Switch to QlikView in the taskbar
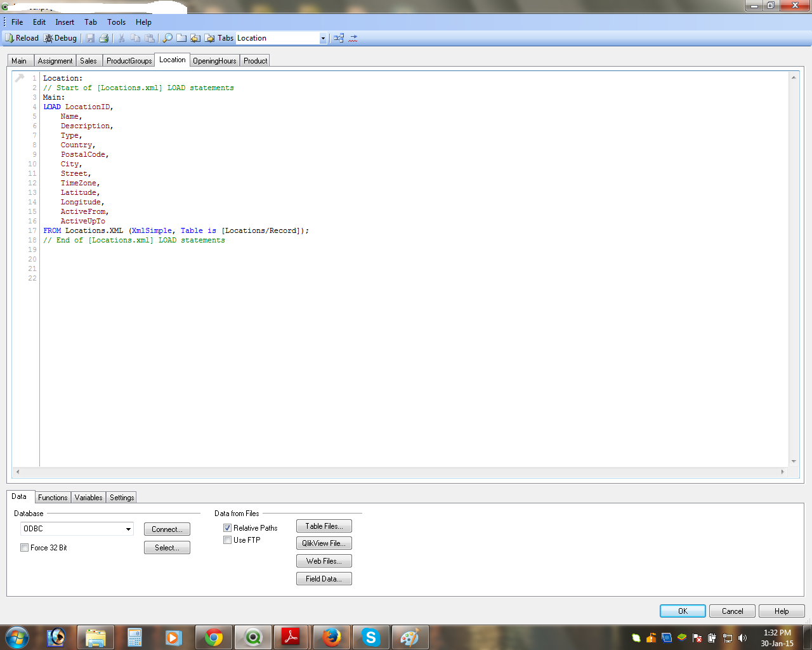Image resolution: width=812 pixels, height=650 pixels. click(x=253, y=637)
